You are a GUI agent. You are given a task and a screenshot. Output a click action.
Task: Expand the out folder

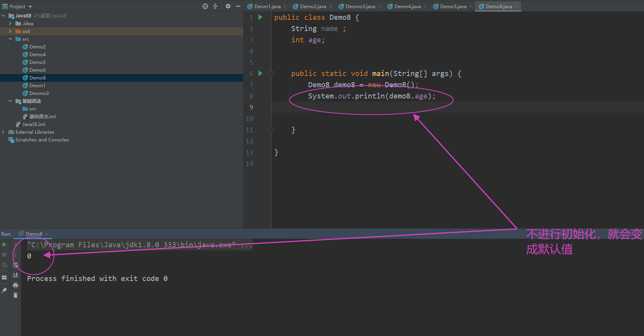(x=10, y=31)
